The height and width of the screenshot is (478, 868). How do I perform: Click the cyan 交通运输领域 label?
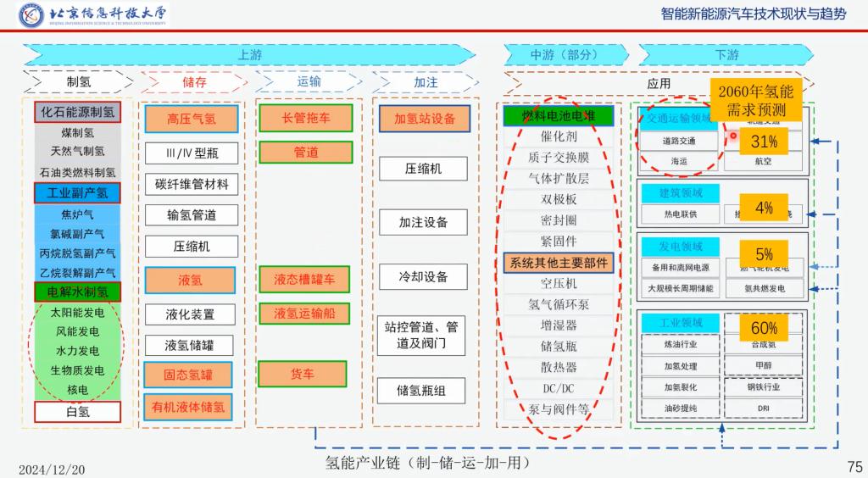click(676, 119)
